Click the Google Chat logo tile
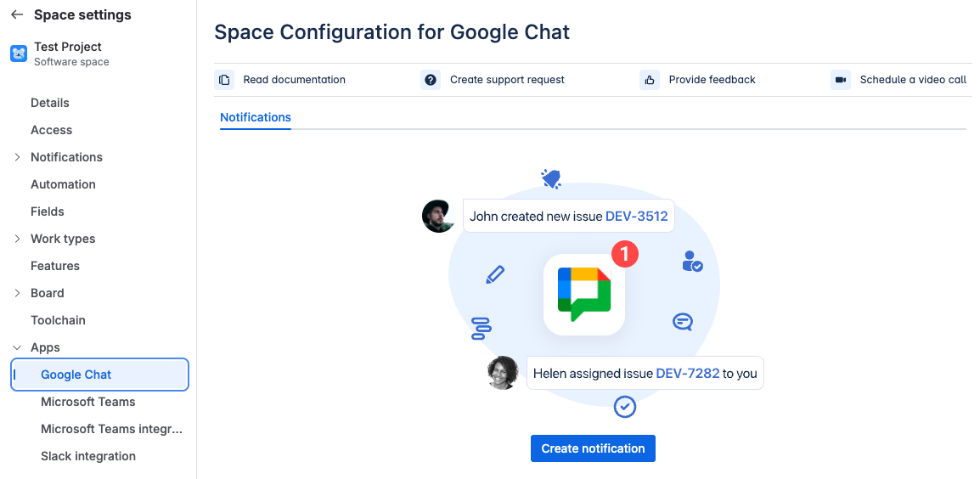The height and width of the screenshot is (479, 980). click(x=584, y=294)
